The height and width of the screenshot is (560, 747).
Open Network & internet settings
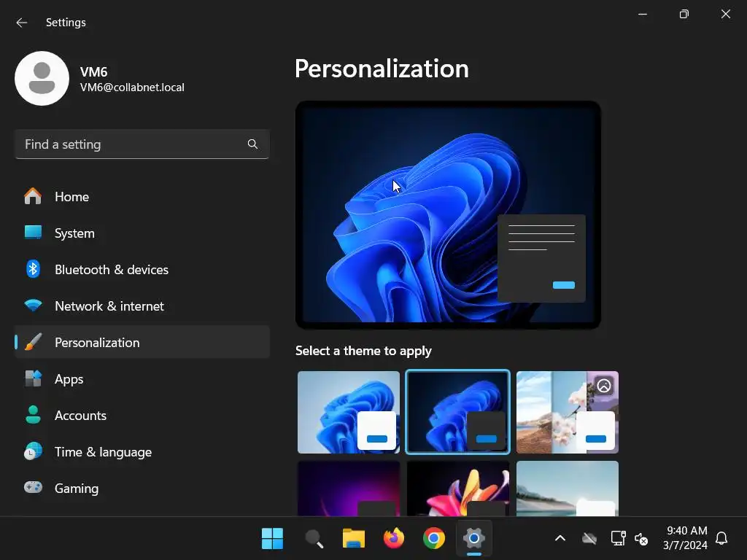[142, 306]
